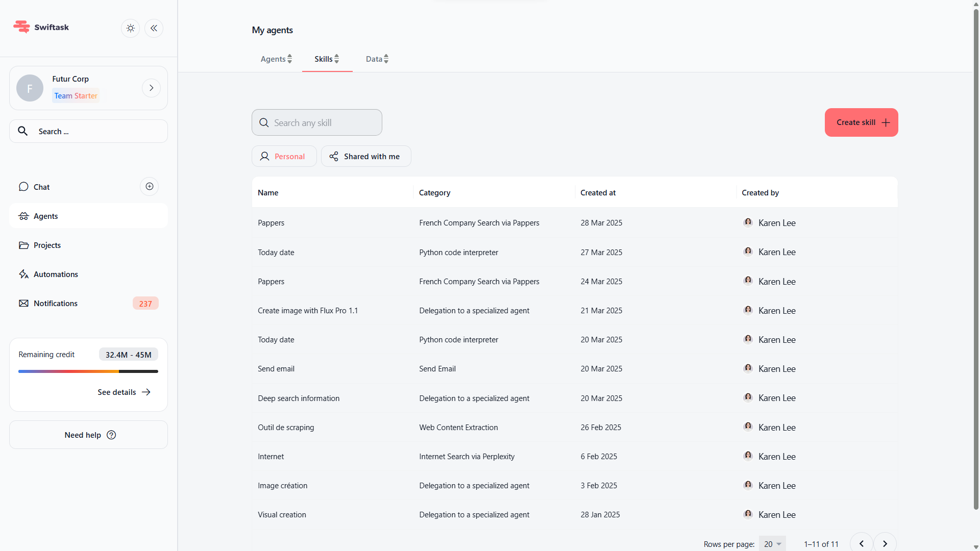Go to previous page of skills
The width and height of the screenshot is (980, 551).
tap(862, 544)
